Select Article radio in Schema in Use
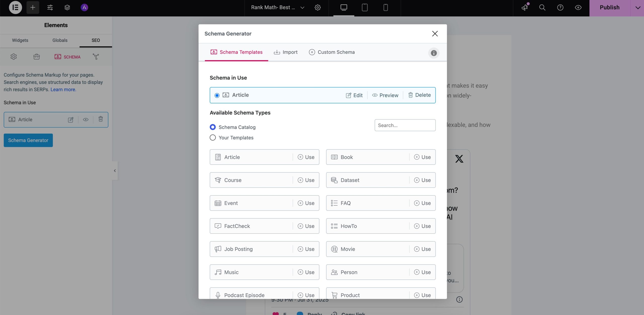This screenshot has height=315, width=644. [x=217, y=95]
